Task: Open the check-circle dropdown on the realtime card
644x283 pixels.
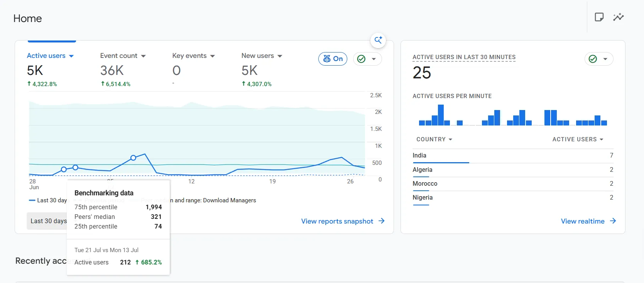Action: point(599,59)
